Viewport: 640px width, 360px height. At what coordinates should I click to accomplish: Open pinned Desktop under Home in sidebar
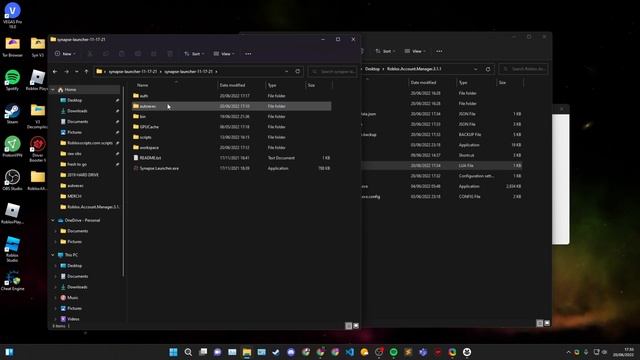pos(74,100)
